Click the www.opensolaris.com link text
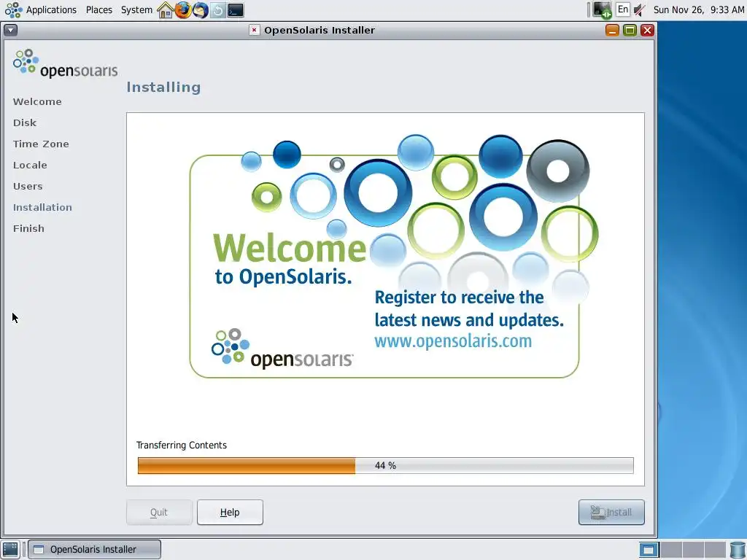This screenshot has width=747, height=560. pyautogui.click(x=453, y=341)
